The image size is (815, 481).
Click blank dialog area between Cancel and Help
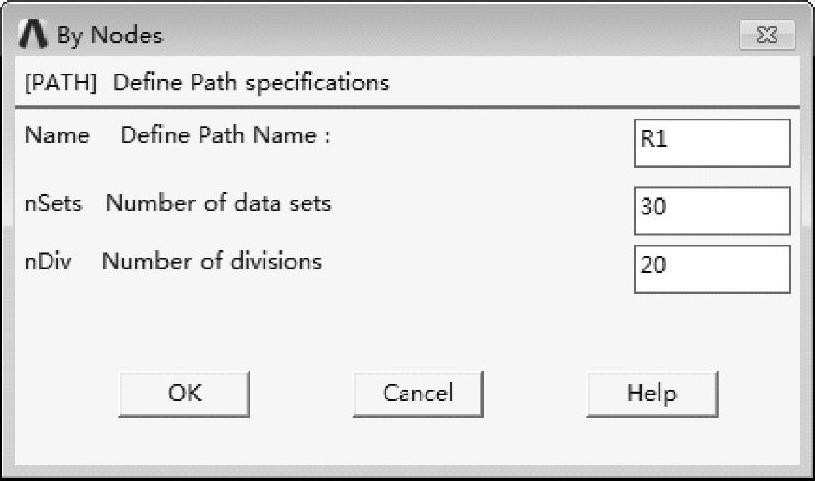tap(535, 393)
